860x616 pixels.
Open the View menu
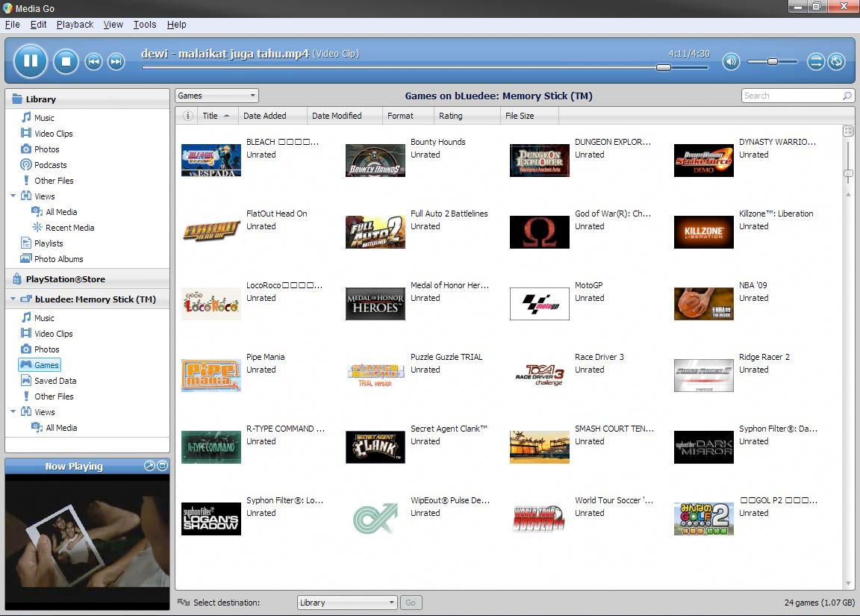coord(113,25)
